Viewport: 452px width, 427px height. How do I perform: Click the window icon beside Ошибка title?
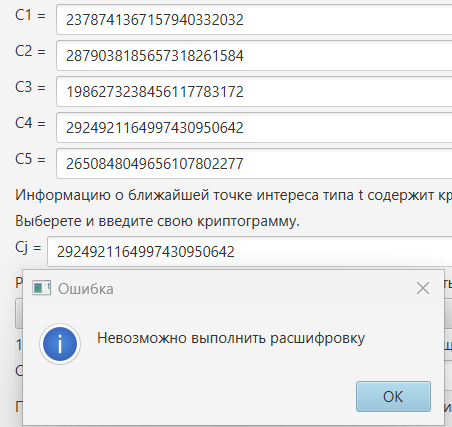[41, 288]
